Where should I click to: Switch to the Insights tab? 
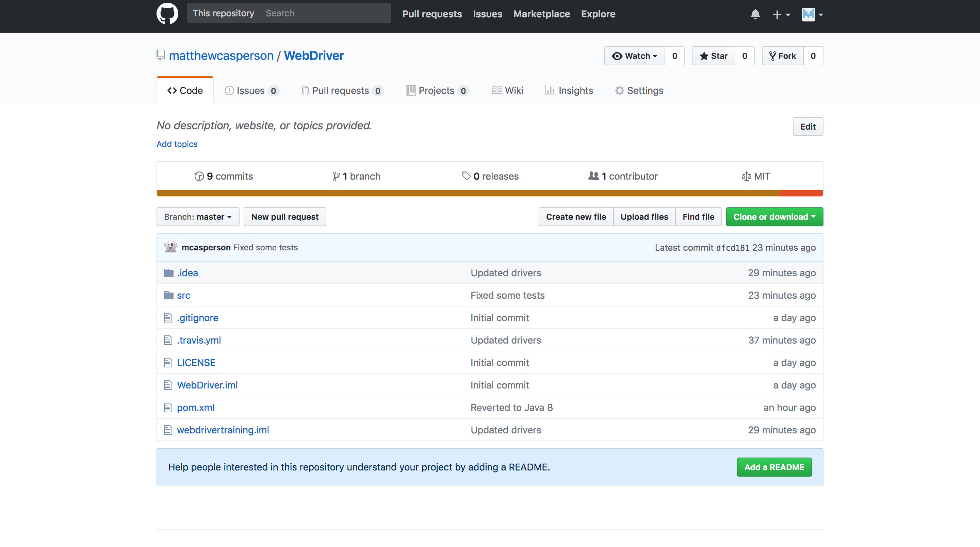click(569, 90)
